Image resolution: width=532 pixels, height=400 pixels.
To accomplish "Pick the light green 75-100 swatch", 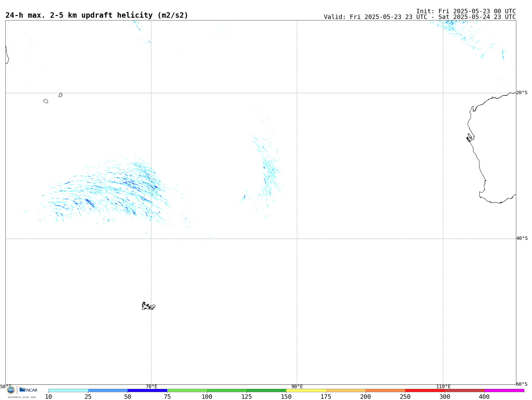I will [x=187, y=391].
